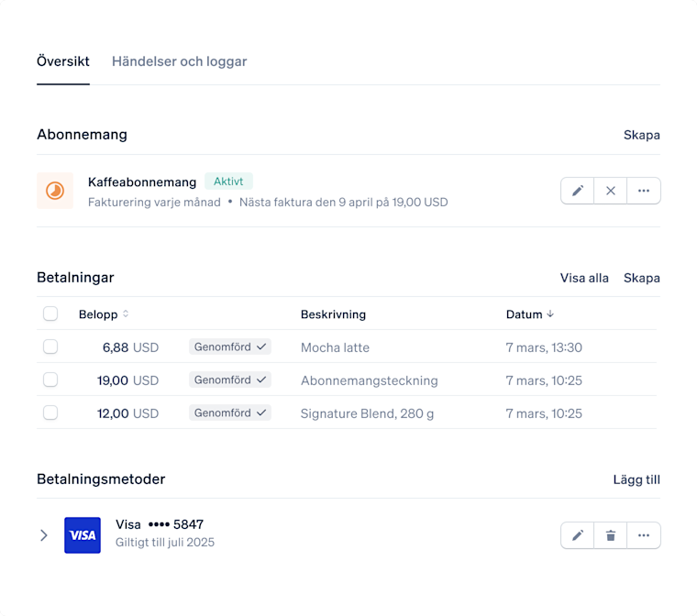This screenshot has width=697, height=616.
Task: Tick checkbox for 19,00 USD Abonnemangsteckning payment
Action: 50,379
